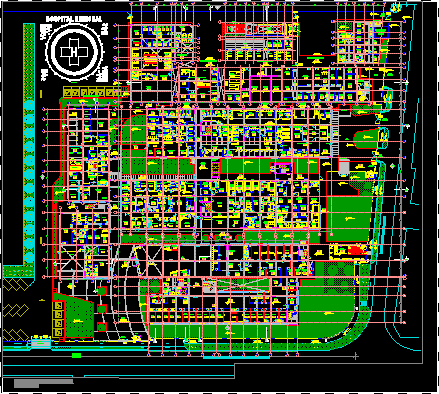This screenshot has height=394, width=439.
Task: Select the cyan circular hatch strip on the left
Action: [x=29, y=180]
